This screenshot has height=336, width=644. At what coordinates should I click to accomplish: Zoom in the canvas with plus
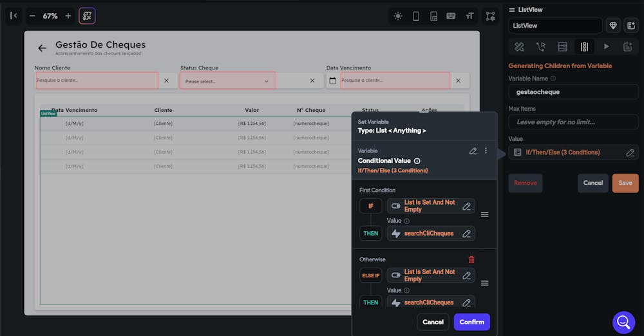68,16
